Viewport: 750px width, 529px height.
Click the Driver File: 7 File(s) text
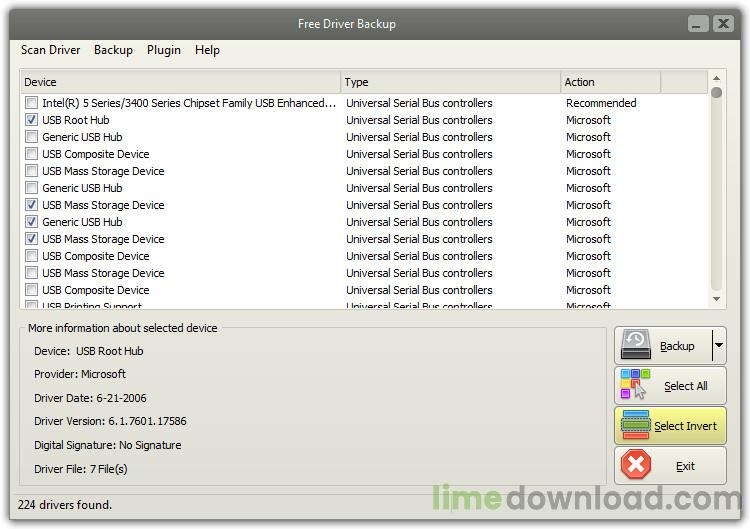[x=81, y=469]
